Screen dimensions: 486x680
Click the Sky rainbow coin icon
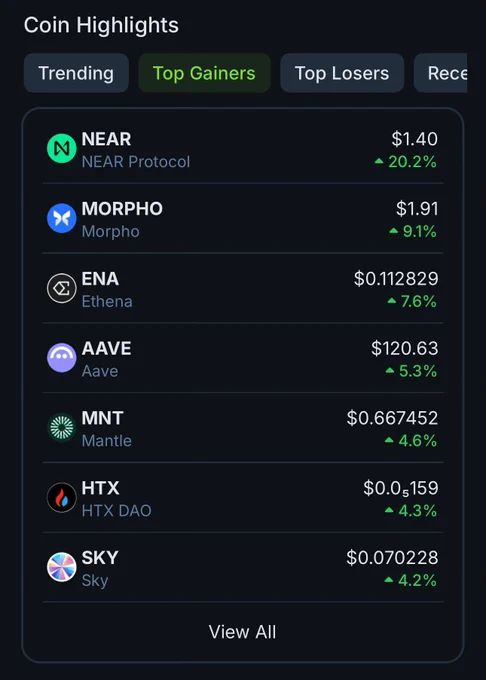pyautogui.click(x=62, y=567)
